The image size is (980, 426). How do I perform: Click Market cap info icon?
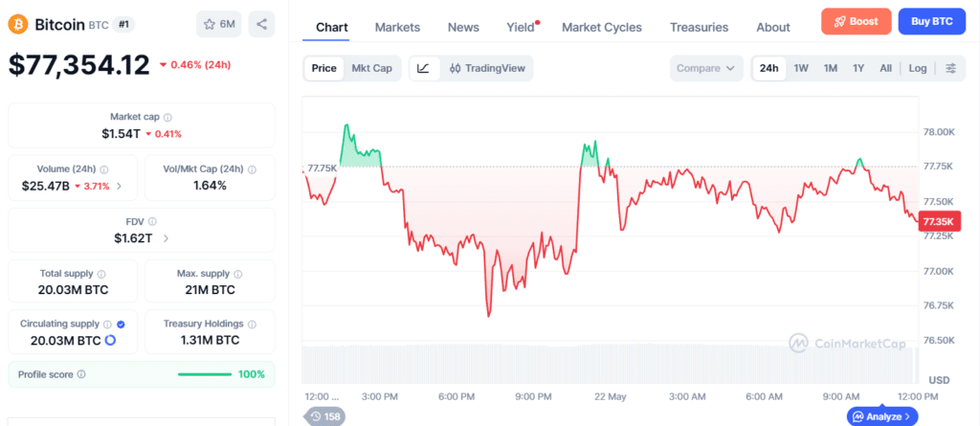167,117
